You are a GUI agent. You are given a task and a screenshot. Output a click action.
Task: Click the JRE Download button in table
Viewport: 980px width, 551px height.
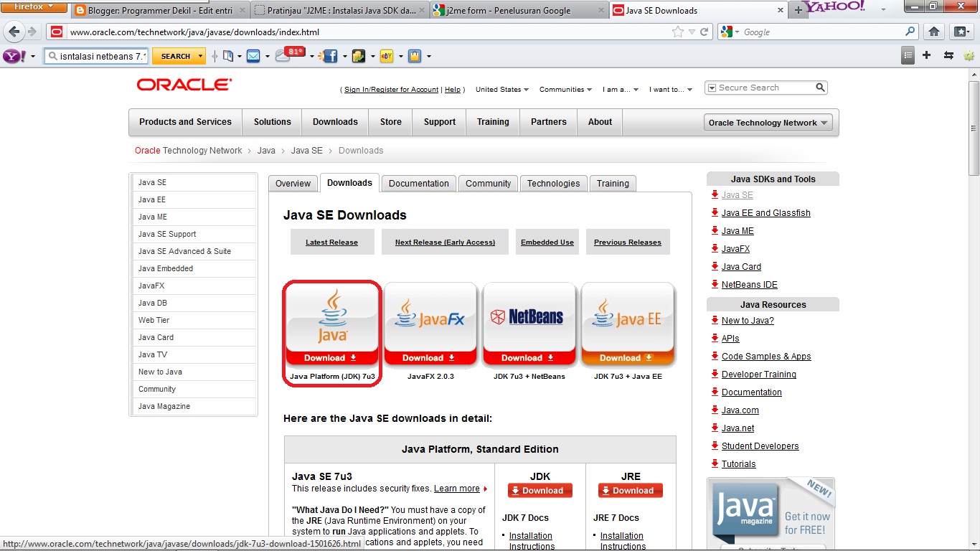[631, 491]
